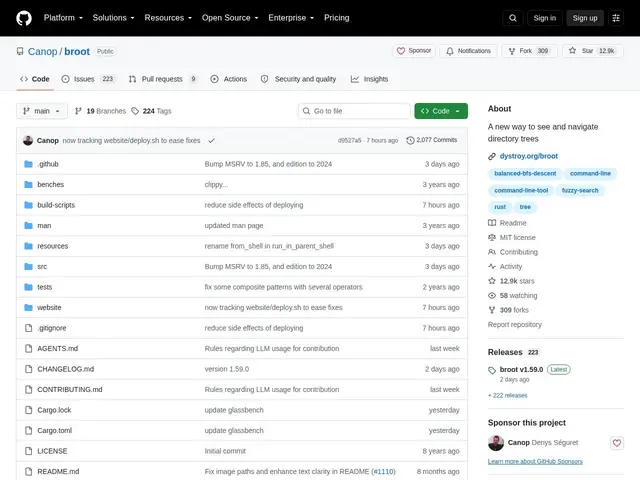Viewport: 640px width, 480px height.
Task: Expand the Resources menu
Action: 168,18
